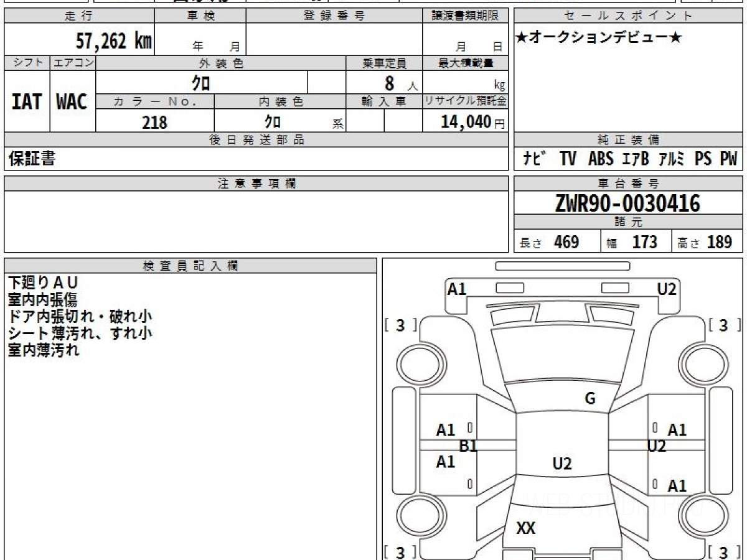Click the 譲渡書類期限 header cell
The width and height of the screenshot is (747, 560).
tap(465, 16)
